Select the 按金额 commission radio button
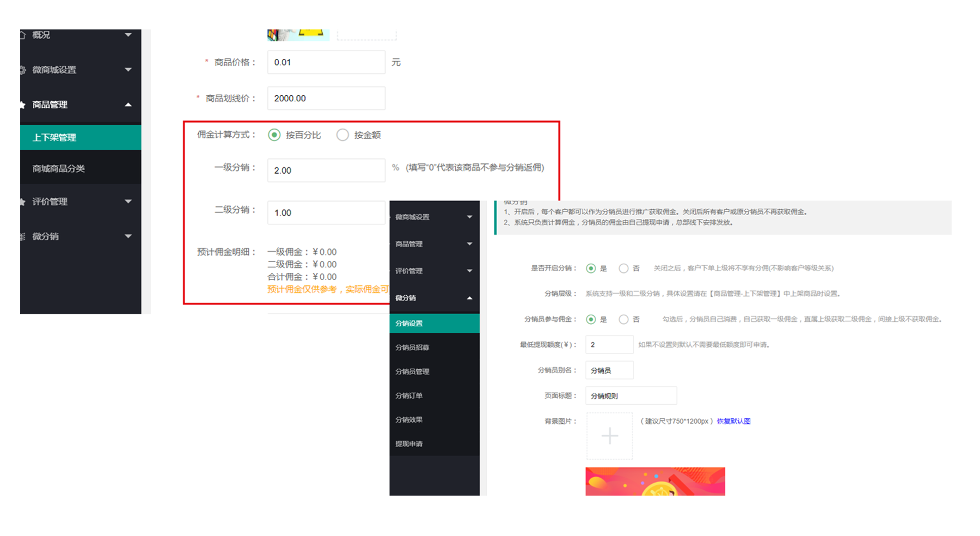980x536 pixels. tap(342, 135)
